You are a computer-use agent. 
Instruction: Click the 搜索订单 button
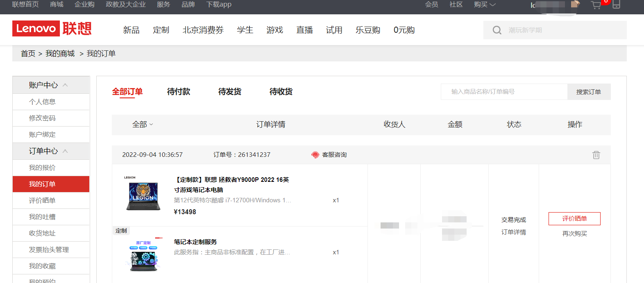click(589, 92)
